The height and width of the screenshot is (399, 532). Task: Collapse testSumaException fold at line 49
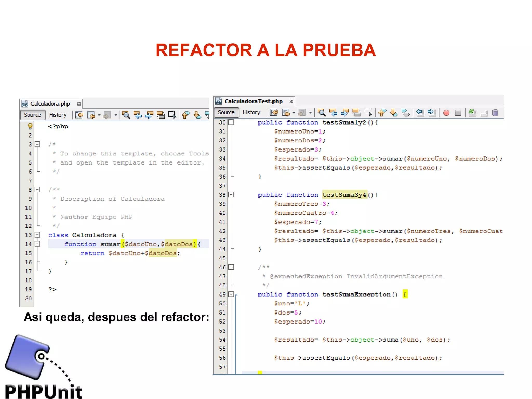click(231, 294)
